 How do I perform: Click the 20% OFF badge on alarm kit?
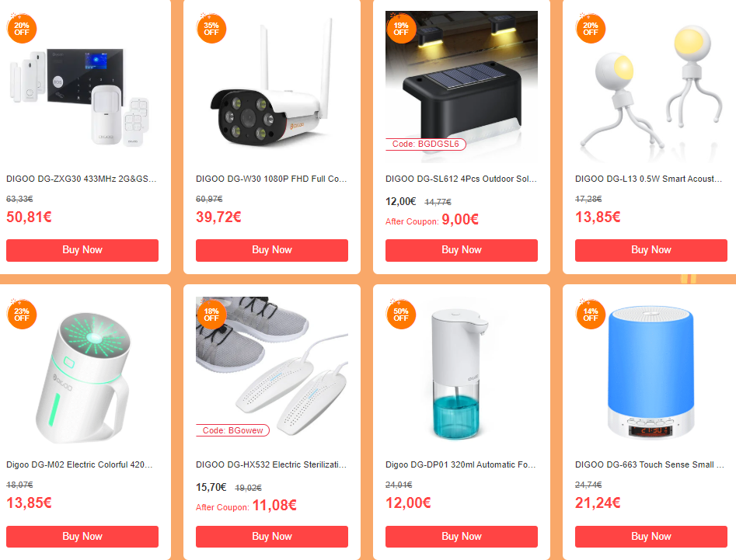point(22,29)
